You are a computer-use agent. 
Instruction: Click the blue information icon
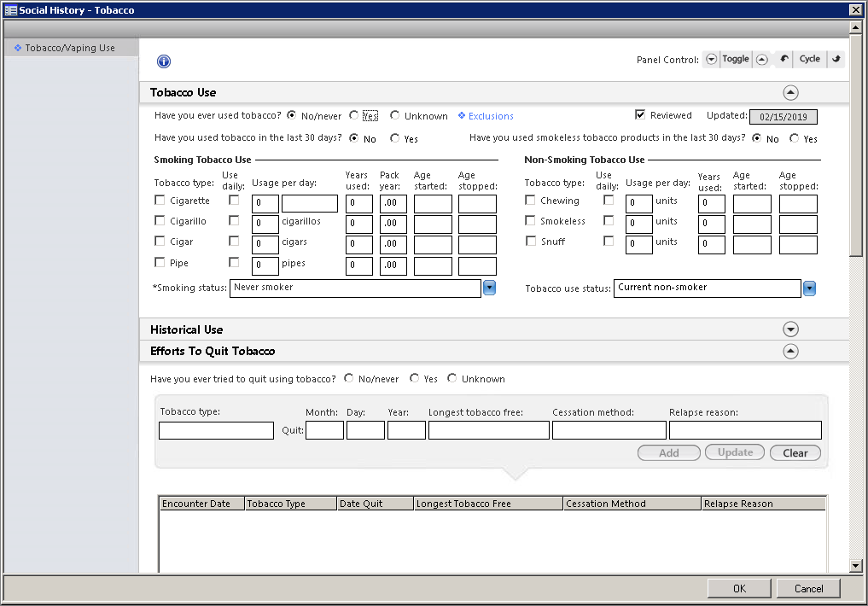tap(164, 61)
